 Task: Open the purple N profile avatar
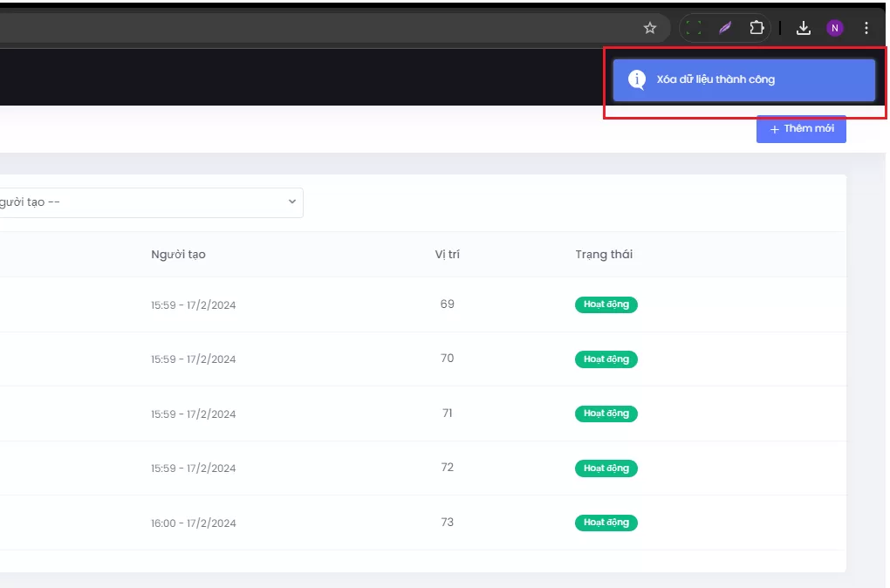tap(835, 28)
